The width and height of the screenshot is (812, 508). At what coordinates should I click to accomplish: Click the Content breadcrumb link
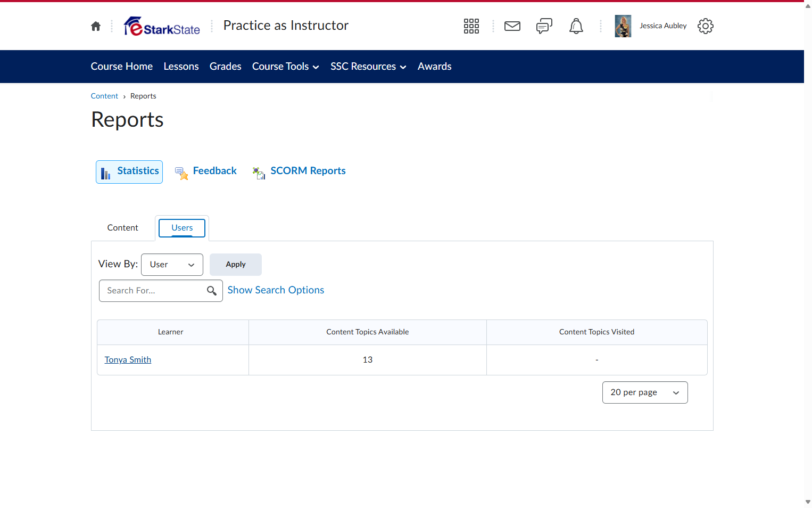click(104, 96)
